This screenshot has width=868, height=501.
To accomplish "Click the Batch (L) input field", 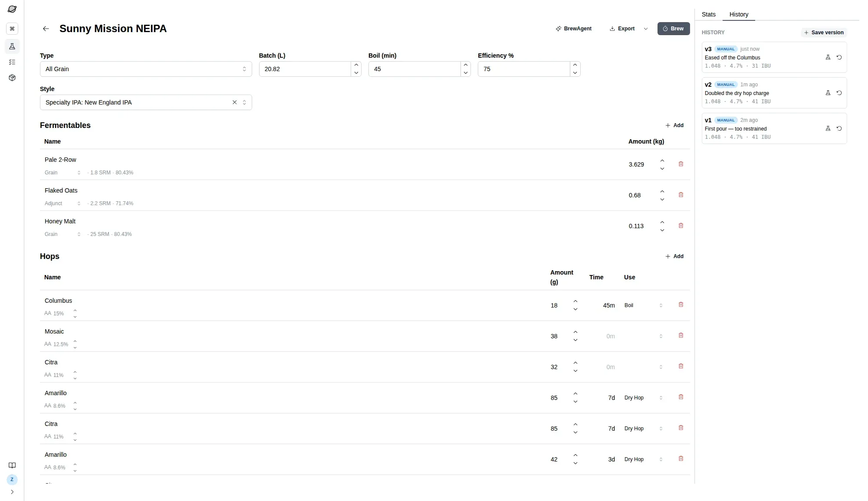I will click(305, 69).
